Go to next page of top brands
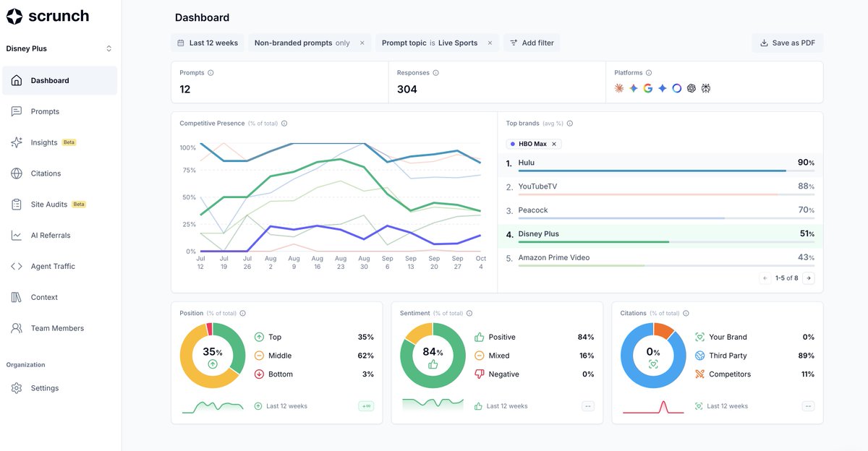This screenshot has height=451, width=868. [809, 278]
